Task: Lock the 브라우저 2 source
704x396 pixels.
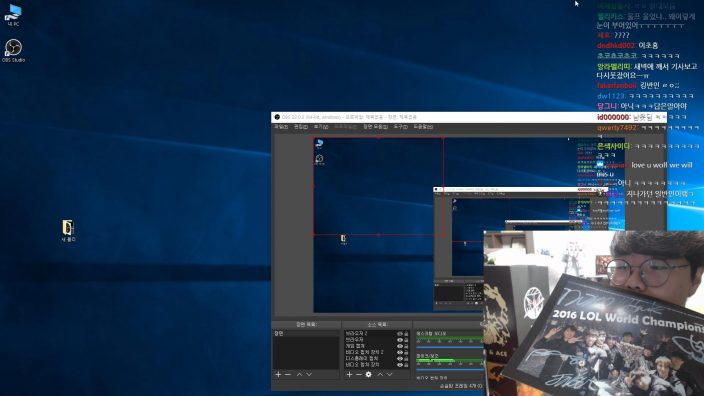Action: 406,334
